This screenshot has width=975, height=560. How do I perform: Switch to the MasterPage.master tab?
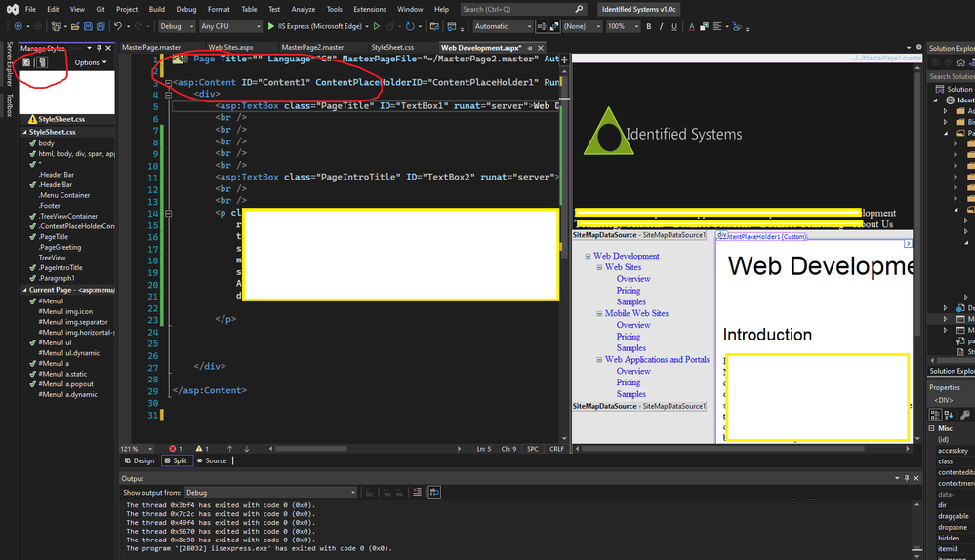pyautogui.click(x=151, y=47)
